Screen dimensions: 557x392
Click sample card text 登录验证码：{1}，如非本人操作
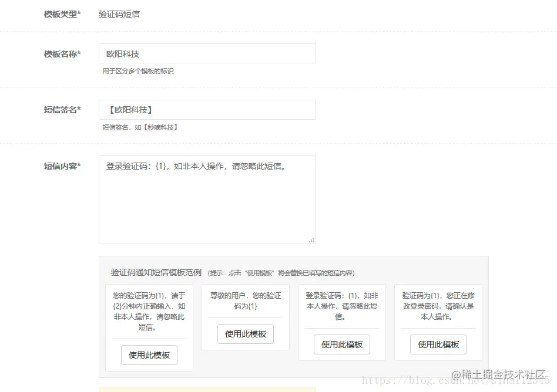point(342,306)
